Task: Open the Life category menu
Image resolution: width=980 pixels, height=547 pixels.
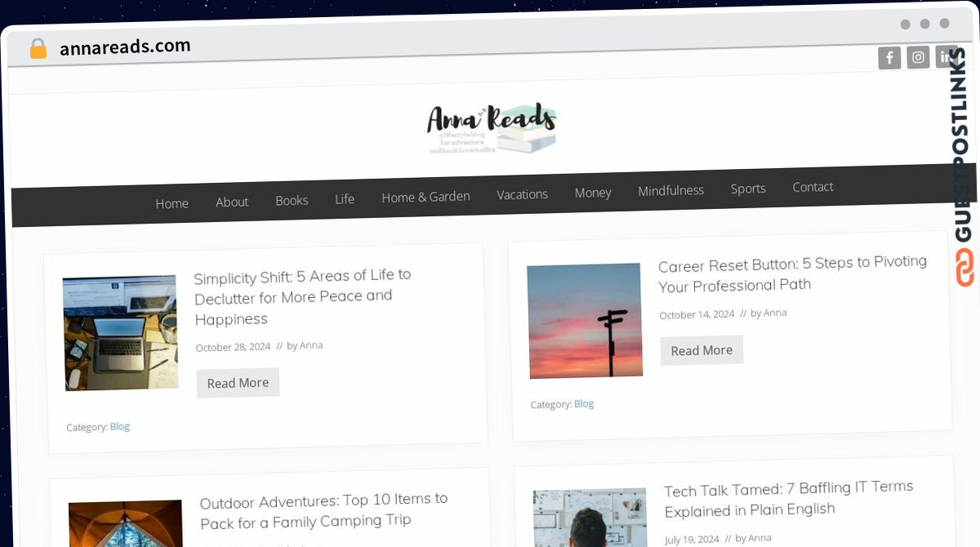Action: 345,198
